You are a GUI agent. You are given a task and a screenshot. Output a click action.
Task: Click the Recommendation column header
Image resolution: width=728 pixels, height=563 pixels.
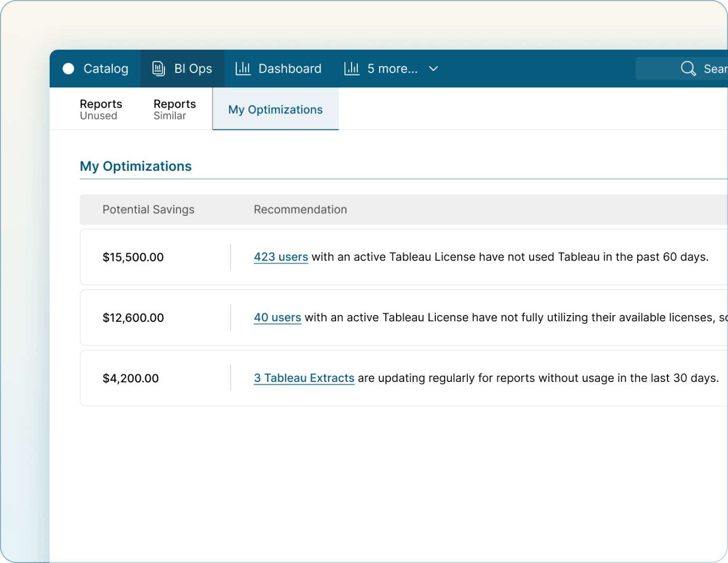pyautogui.click(x=300, y=209)
